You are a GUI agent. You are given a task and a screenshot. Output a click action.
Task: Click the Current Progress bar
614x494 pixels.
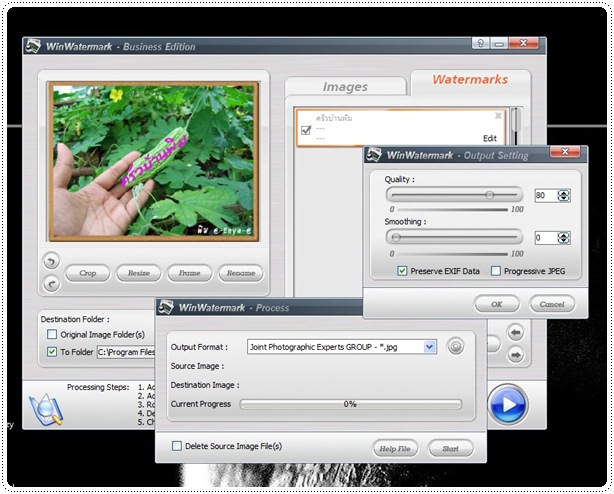click(x=350, y=404)
